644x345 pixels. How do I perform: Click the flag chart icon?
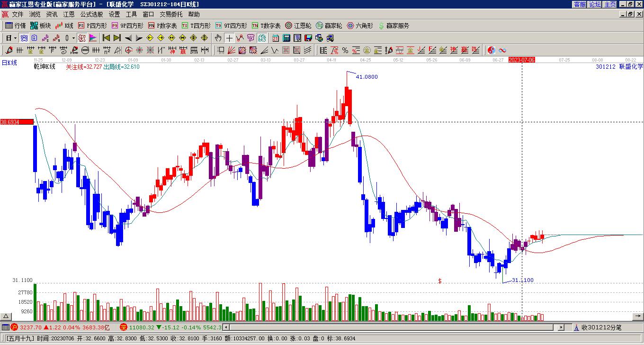[93, 38]
